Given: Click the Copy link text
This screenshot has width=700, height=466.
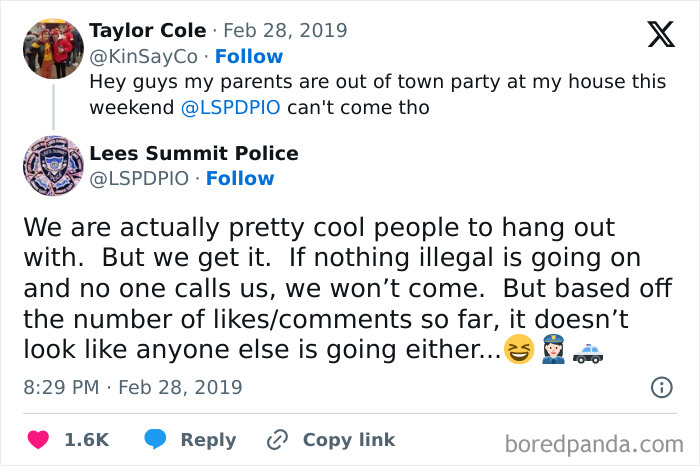Looking at the screenshot, I should 349,440.
